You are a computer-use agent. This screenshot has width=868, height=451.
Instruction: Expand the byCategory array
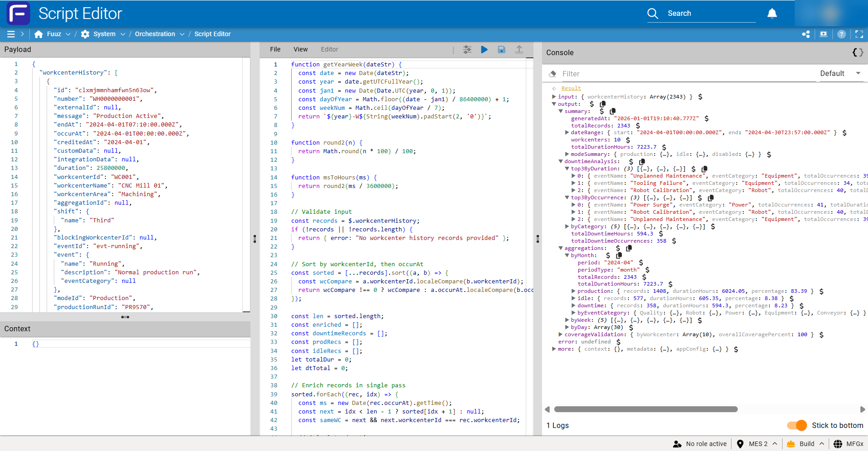pos(567,226)
